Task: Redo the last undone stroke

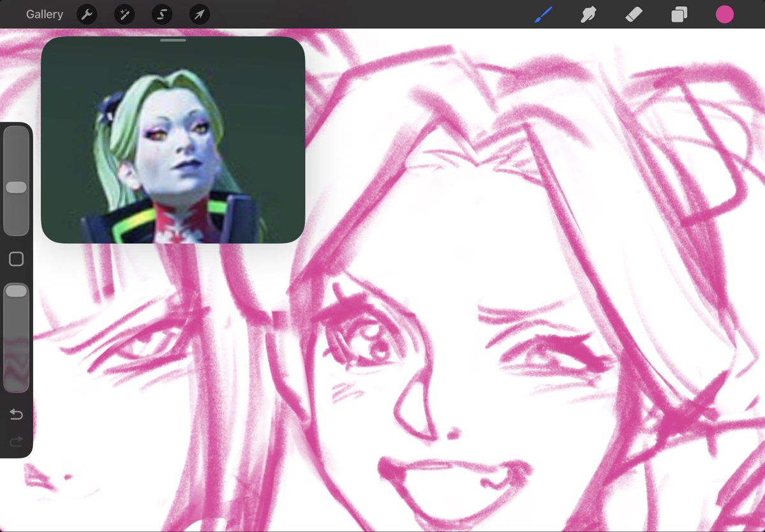Action: [16, 442]
